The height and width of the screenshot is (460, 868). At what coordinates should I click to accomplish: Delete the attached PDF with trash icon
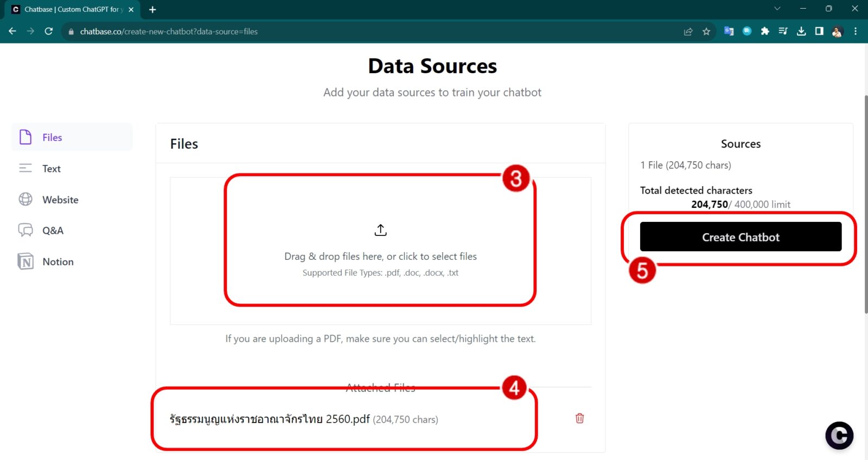coord(579,418)
